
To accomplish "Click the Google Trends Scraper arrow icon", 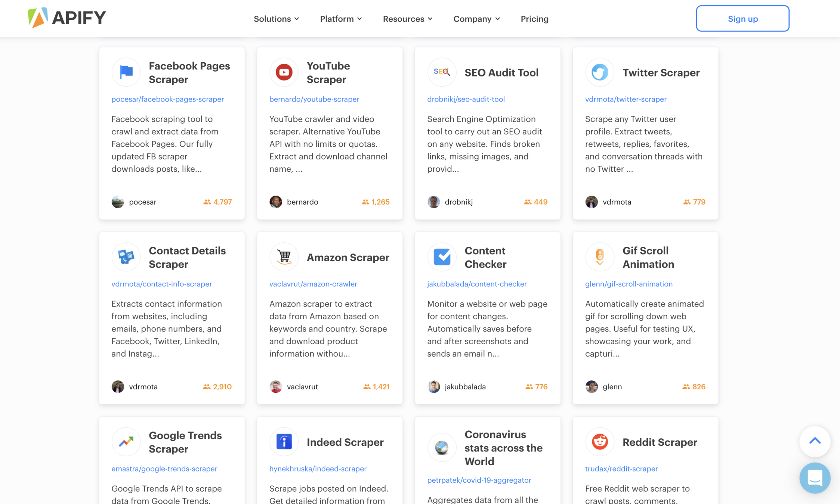I will pos(126,442).
